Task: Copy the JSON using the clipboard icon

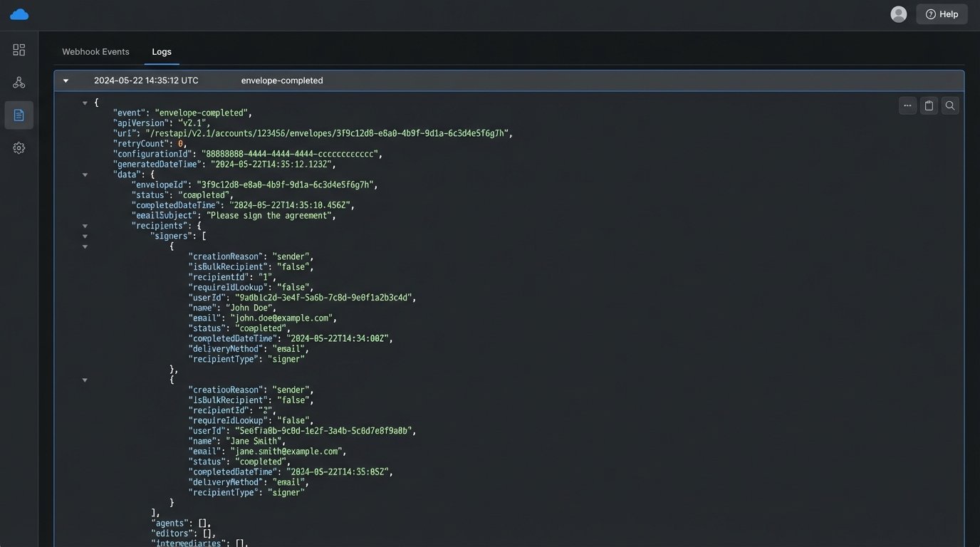Action: click(929, 105)
